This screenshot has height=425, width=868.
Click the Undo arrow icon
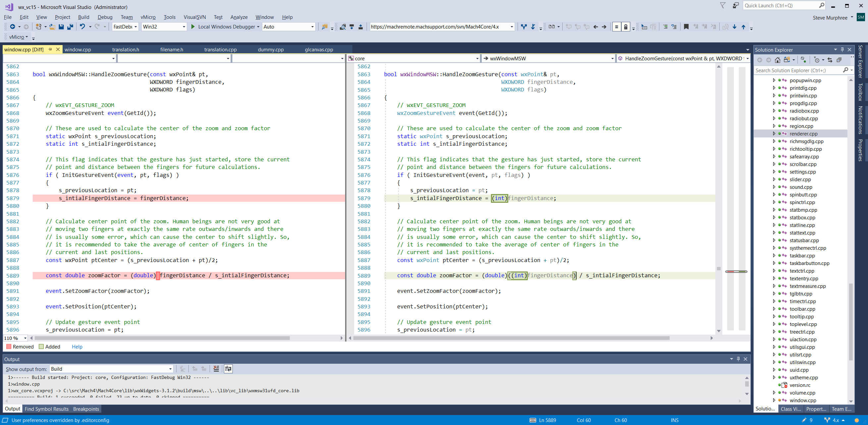(x=82, y=27)
